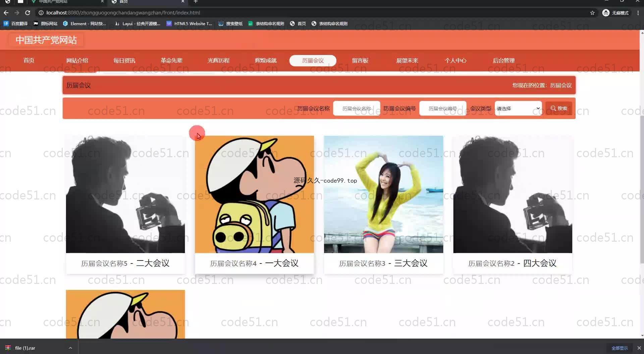Open the 百度翻译 bookmark
Image resolution: width=644 pixels, height=354 pixels.
[x=16, y=23]
